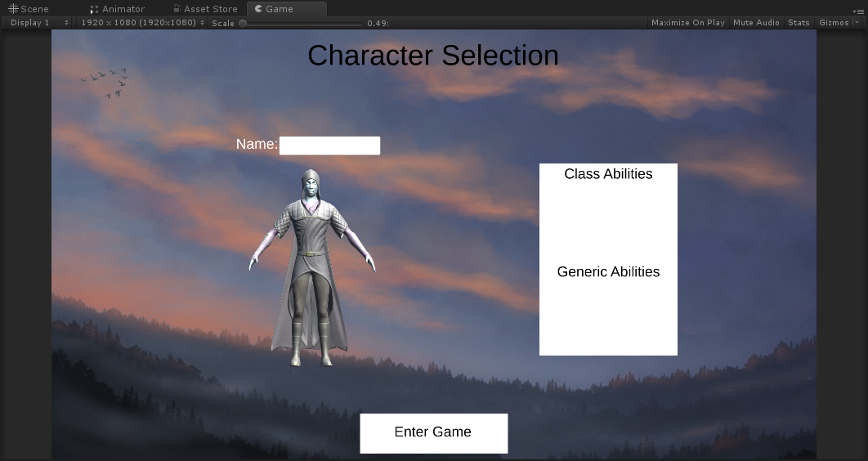Expand the Gizmos dropdown arrow
This screenshot has height=461, width=868.
tap(857, 23)
